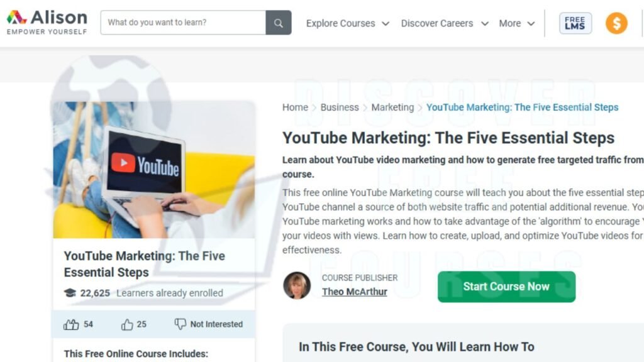Click Theo McArthur's profile photo
The width and height of the screenshot is (644, 362).
(297, 285)
